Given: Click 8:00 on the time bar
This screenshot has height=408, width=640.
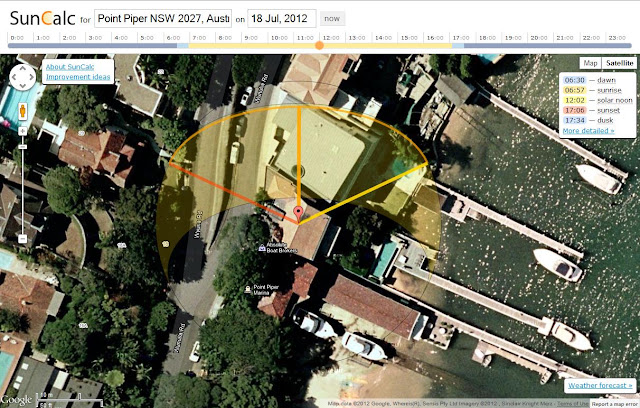Looking at the screenshot, I should point(225,38).
